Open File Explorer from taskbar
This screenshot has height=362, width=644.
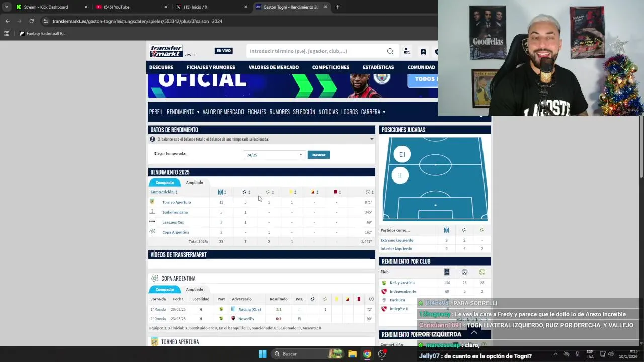point(352,354)
